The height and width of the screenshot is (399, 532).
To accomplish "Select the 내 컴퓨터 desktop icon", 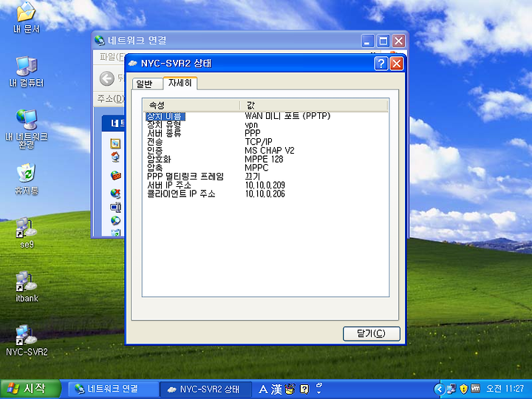I will pyautogui.click(x=27, y=71).
